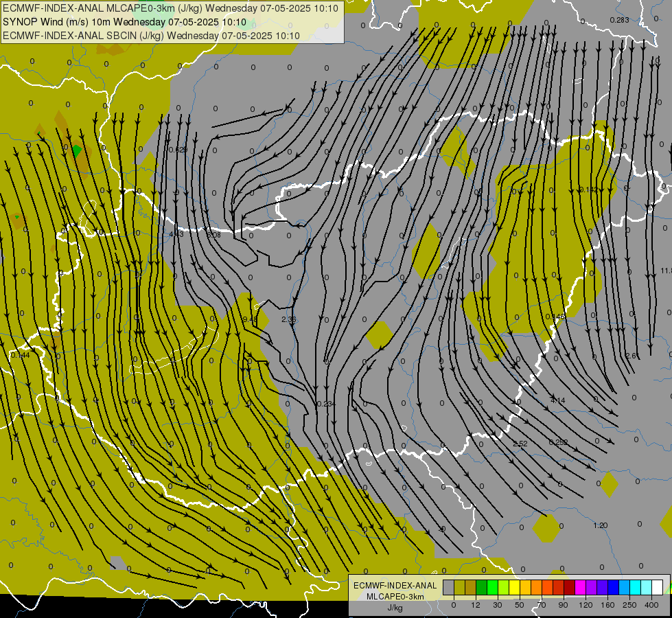The height and width of the screenshot is (618, 672).
Task: Select the map value 0.629
Action: [178, 150]
